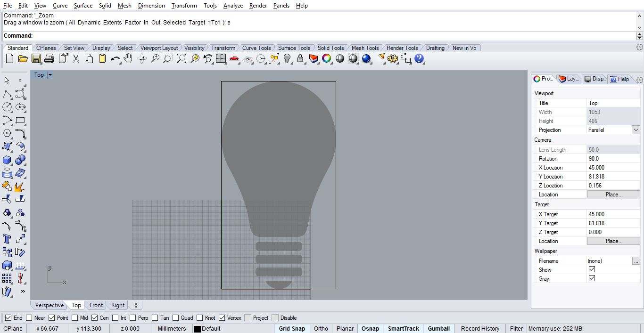Image resolution: width=644 pixels, height=333 pixels.
Task: Browse wallpaper filename with ellipsis button
Action: point(636,261)
